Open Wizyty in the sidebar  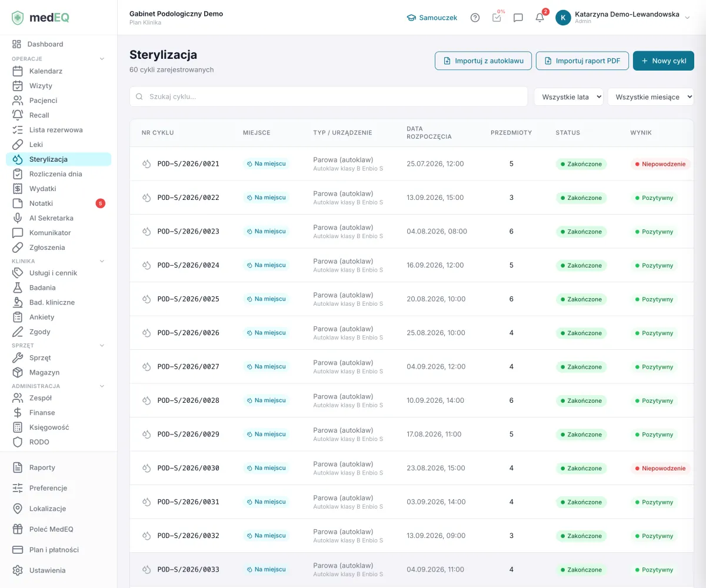pyautogui.click(x=59, y=86)
